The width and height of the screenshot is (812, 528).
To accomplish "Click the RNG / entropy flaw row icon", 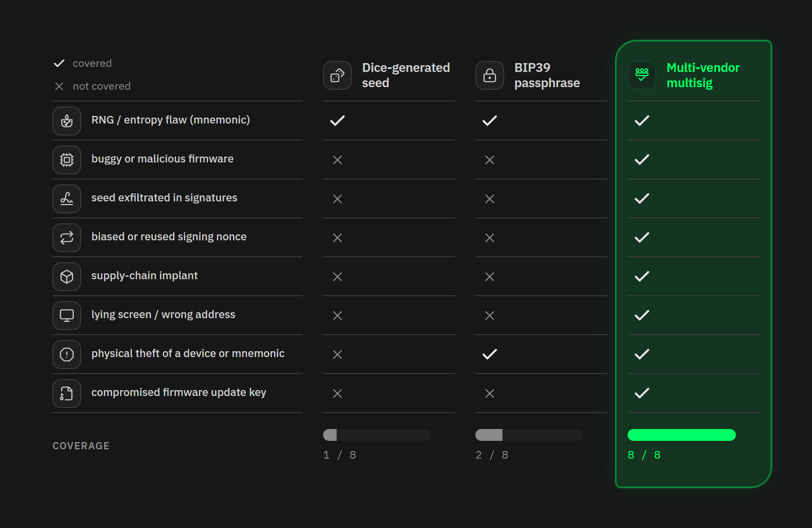I will click(67, 121).
